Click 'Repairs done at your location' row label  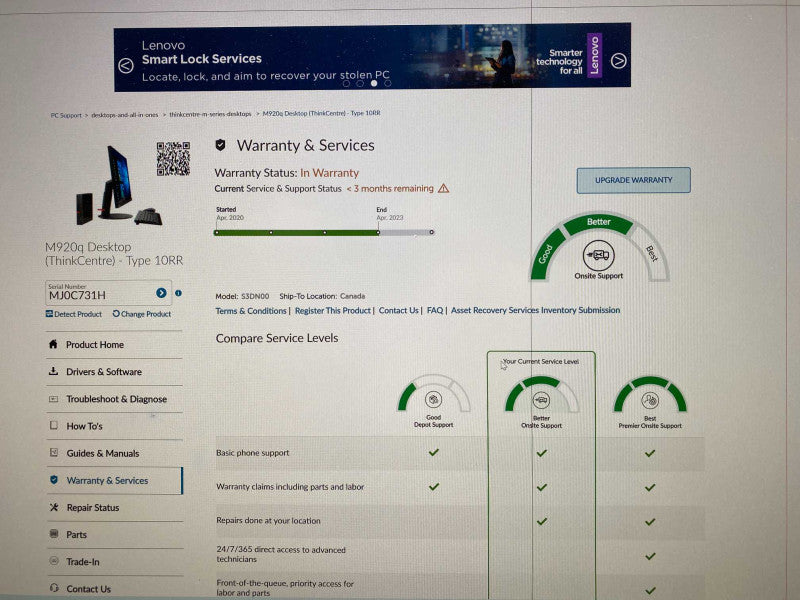268,520
